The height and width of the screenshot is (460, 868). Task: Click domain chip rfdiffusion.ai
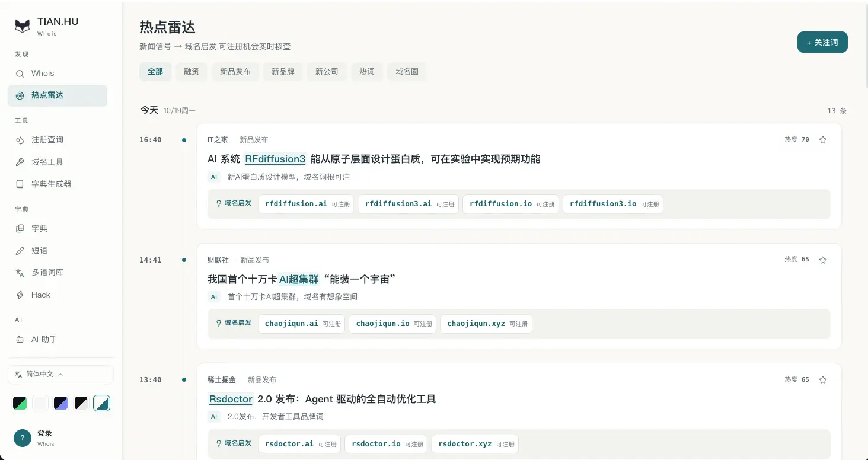(x=307, y=204)
